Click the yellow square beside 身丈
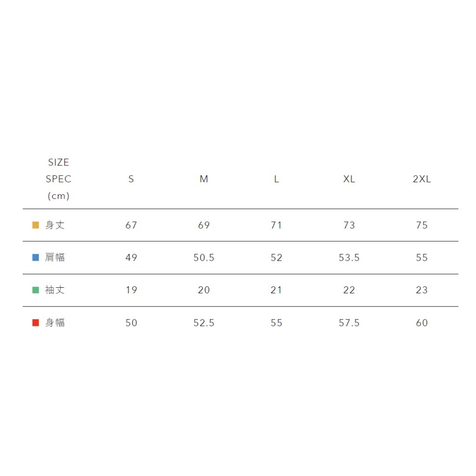Viewport: 476px width, 476px height. (x=35, y=225)
